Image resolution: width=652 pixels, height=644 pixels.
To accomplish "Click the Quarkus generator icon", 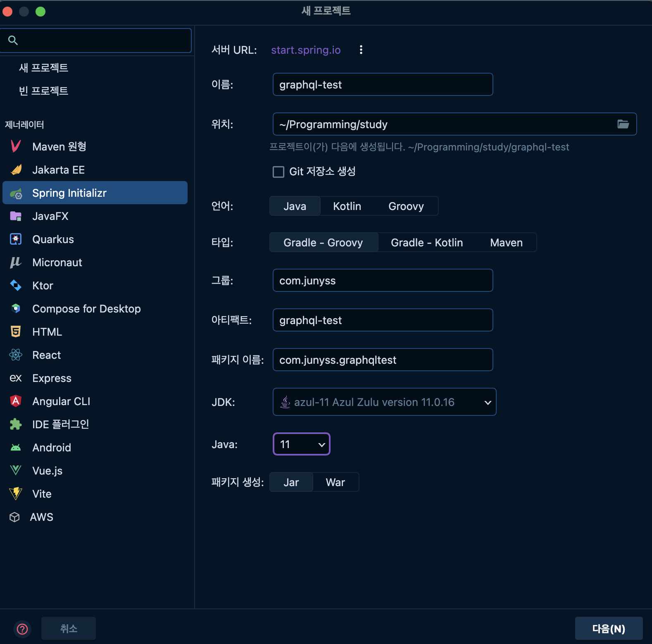I will pyautogui.click(x=16, y=239).
